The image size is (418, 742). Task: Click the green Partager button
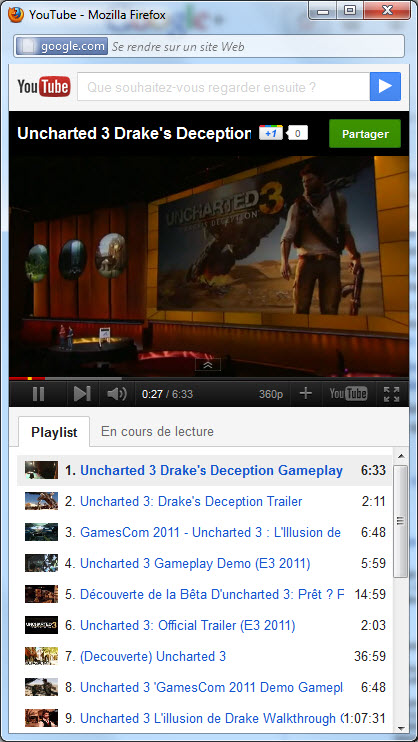pyautogui.click(x=365, y=134)
